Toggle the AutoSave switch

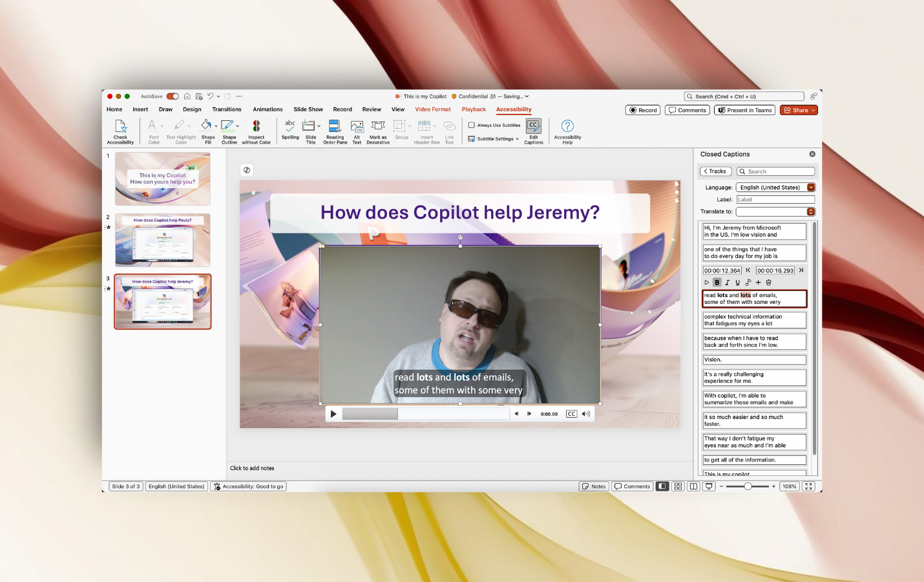(x=173, y=96)
